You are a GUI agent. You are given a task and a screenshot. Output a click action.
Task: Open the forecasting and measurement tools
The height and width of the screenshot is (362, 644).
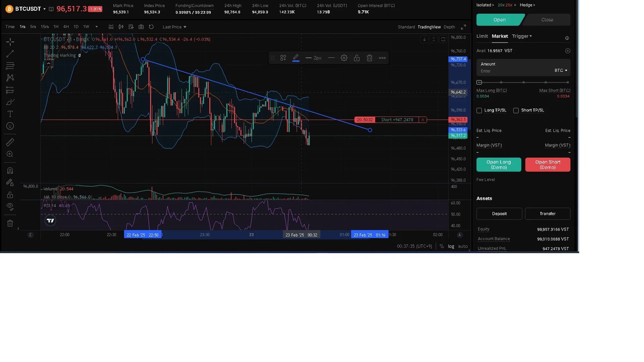10,90
